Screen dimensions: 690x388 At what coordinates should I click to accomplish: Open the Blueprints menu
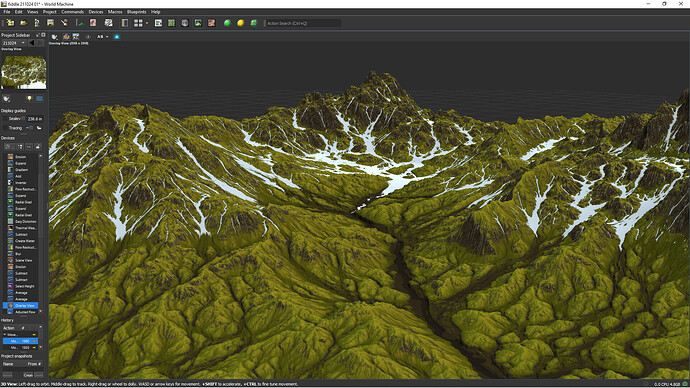click(137, 12)
